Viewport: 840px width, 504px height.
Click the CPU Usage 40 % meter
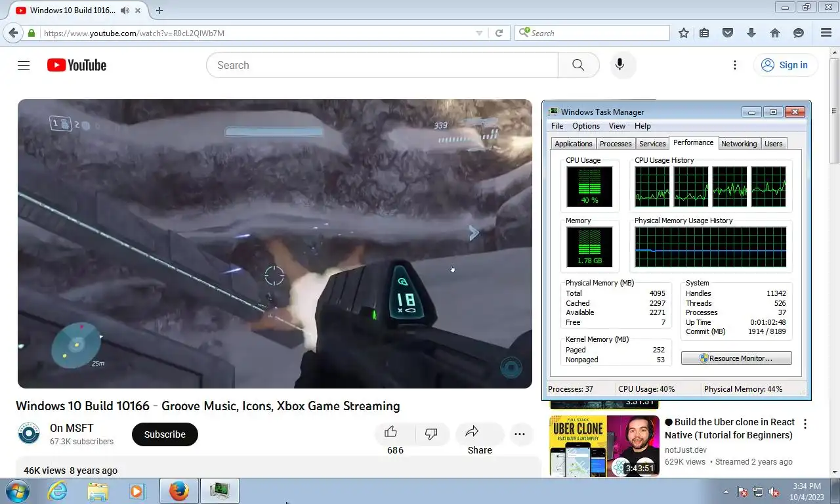coord(589,186)
